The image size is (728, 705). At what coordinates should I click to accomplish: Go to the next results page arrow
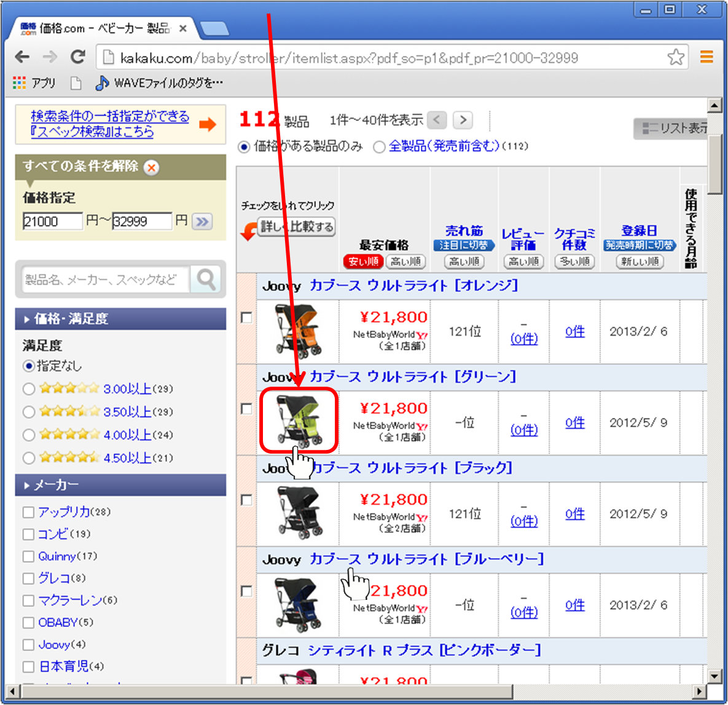point(463,120)
